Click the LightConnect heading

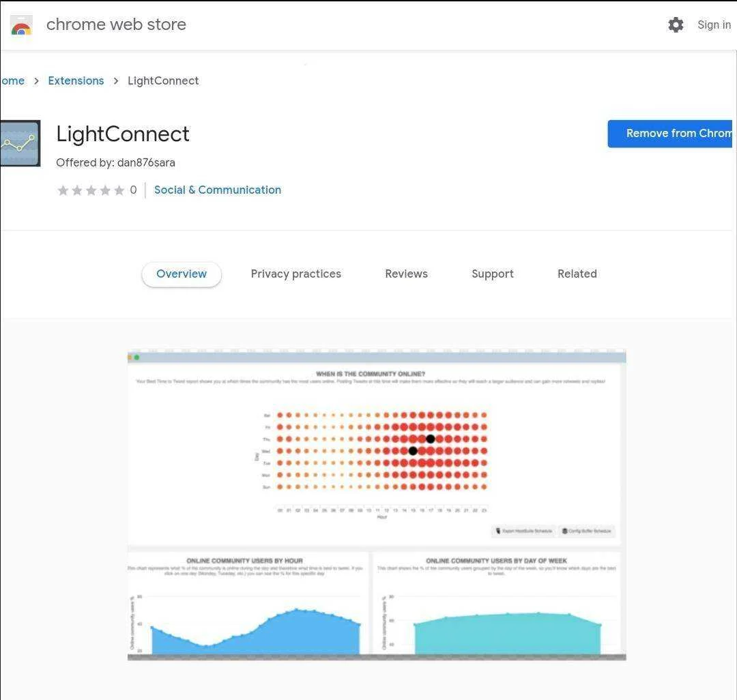[x=123, y=134]
